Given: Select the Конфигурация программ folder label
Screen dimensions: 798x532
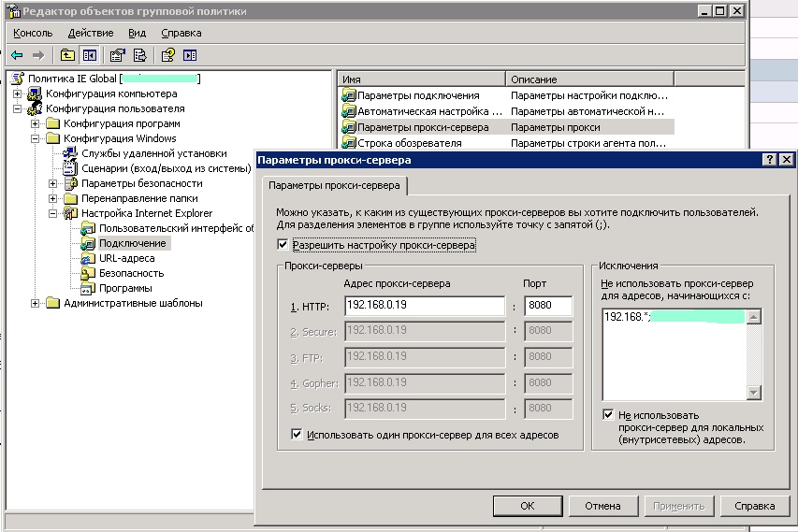Looking at the screenshot, I should tap(122, 123).
